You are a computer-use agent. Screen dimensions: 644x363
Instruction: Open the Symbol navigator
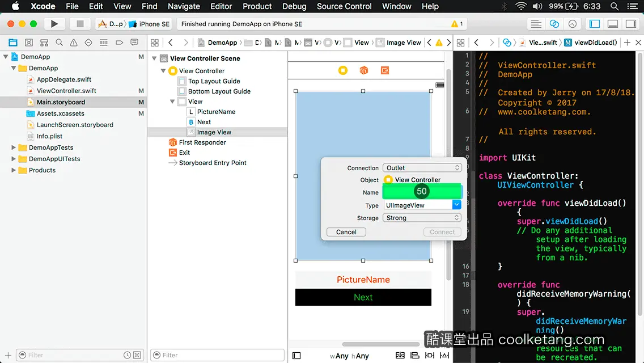pyautogui.click(x=29, y=43)
